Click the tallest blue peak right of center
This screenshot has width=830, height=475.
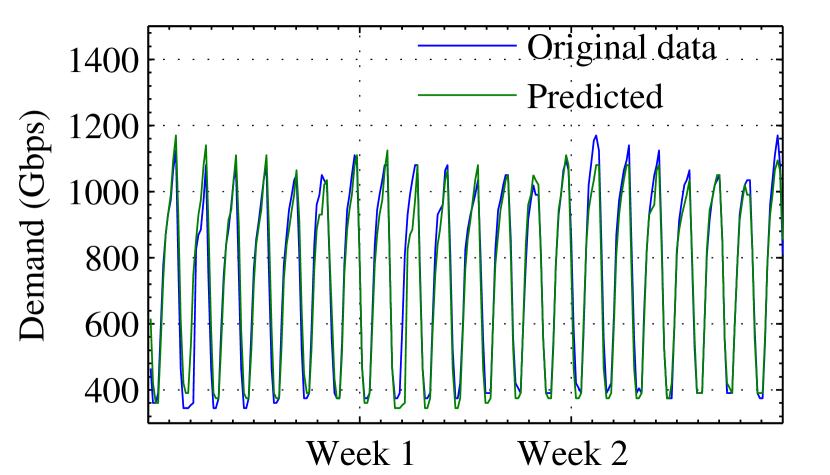coord(596,136)
